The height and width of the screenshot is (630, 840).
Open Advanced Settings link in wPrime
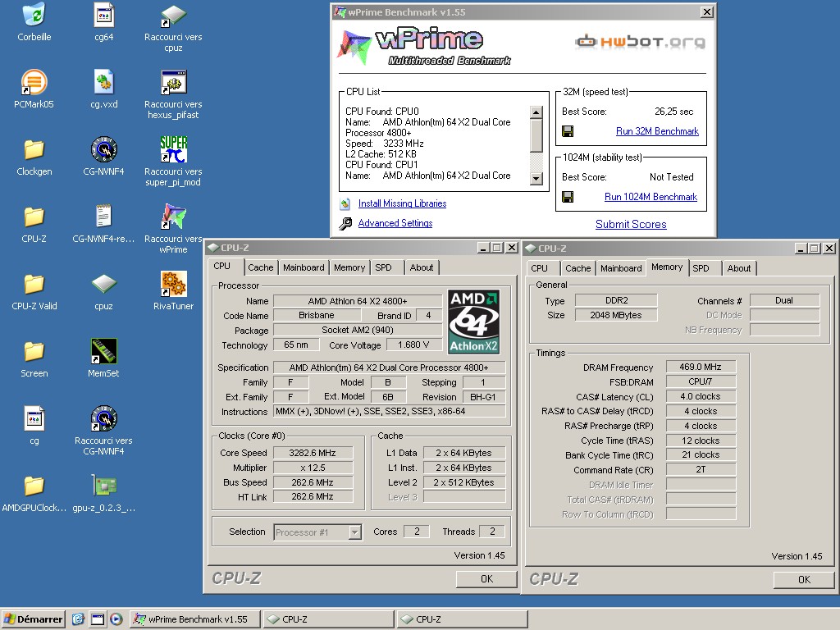(395, 223)
